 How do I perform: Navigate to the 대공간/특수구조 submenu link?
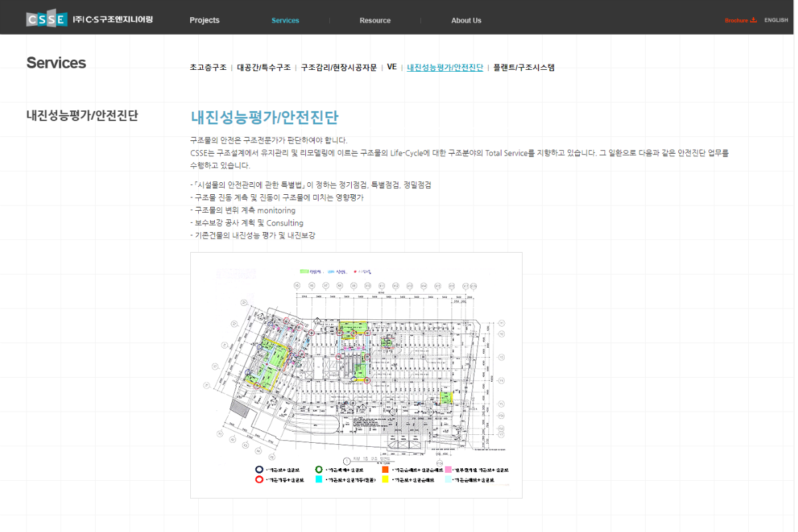pos(264,67)
